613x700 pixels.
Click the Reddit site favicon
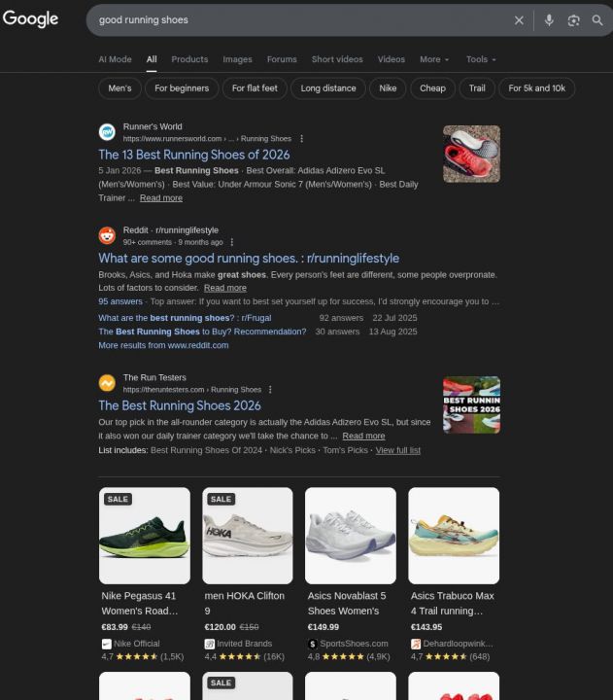107,235
